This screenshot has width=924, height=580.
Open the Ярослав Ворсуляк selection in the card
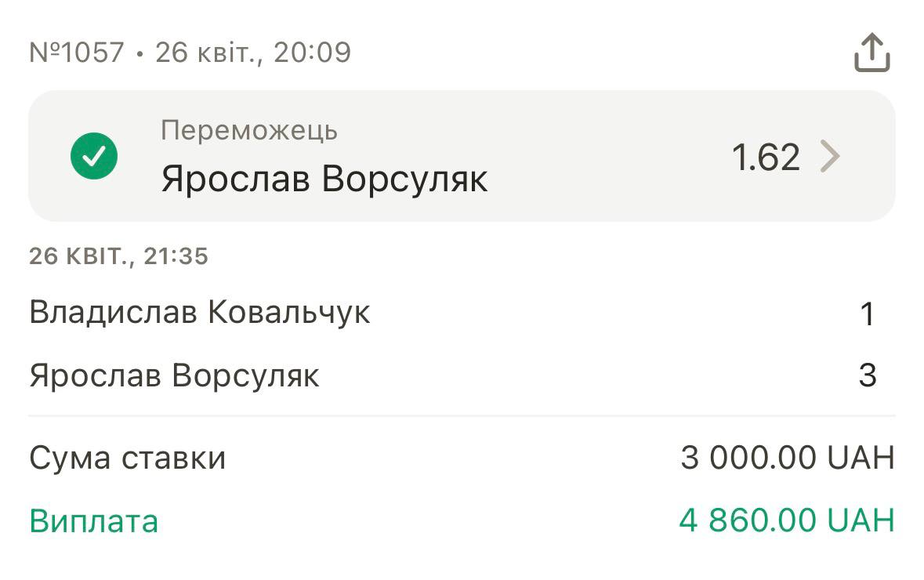pos(324,179)
